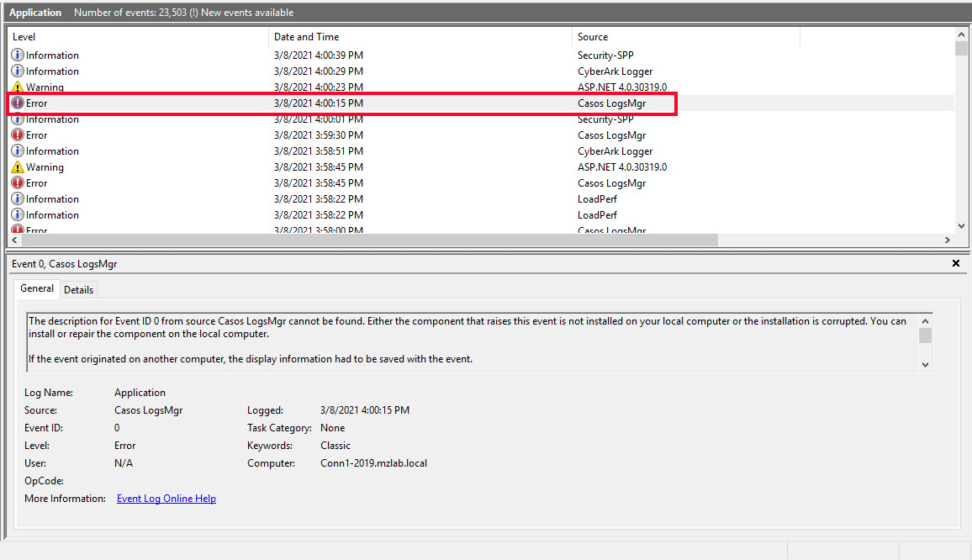The height and width of the screenshot is (560, 972).
Task: Click the Warning icon for the 3:58:45 PM event
Action: [18, 167]
